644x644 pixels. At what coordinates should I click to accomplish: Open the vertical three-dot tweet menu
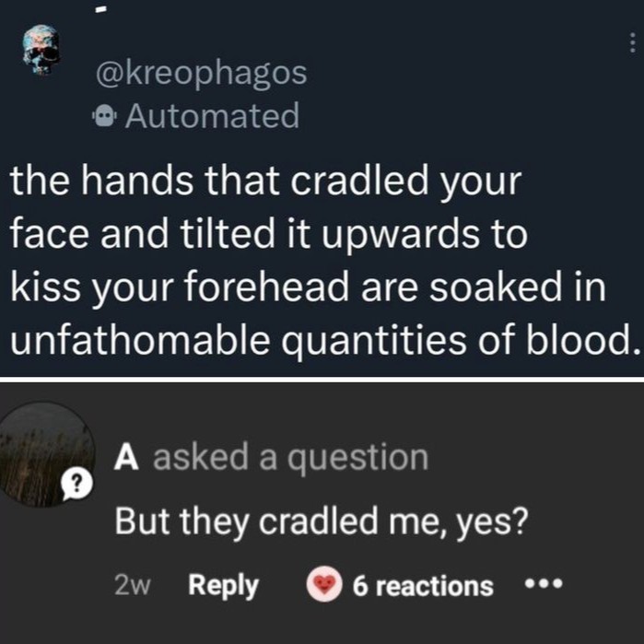(631, 43)
